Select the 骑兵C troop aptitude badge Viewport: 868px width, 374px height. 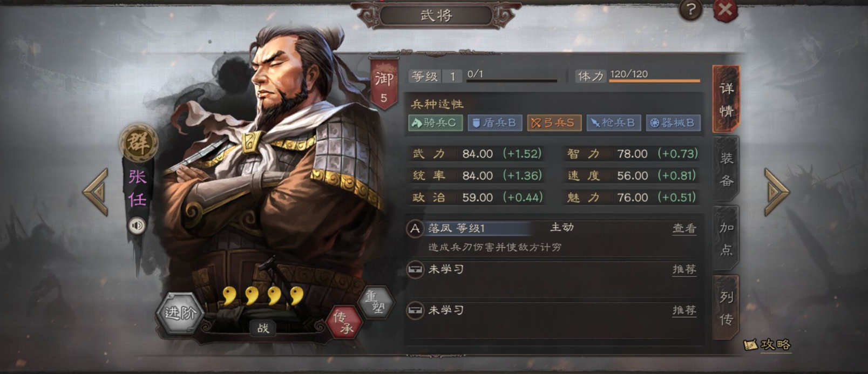coord(435,123)
